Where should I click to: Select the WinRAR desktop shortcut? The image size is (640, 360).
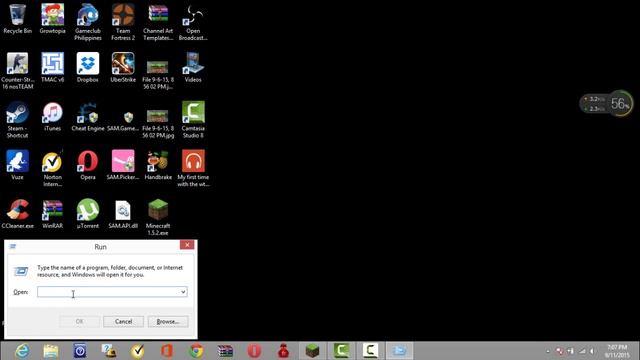coord(52,213)
